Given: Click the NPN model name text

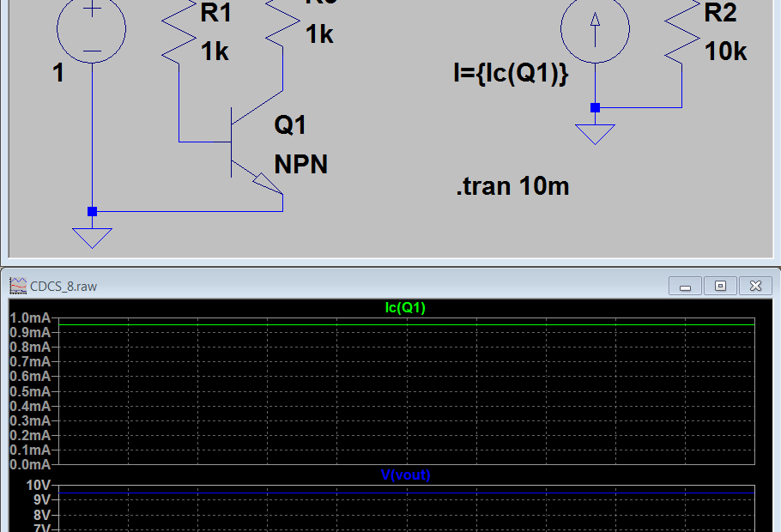Looking at the screenshot, I should tap(301, 165).
